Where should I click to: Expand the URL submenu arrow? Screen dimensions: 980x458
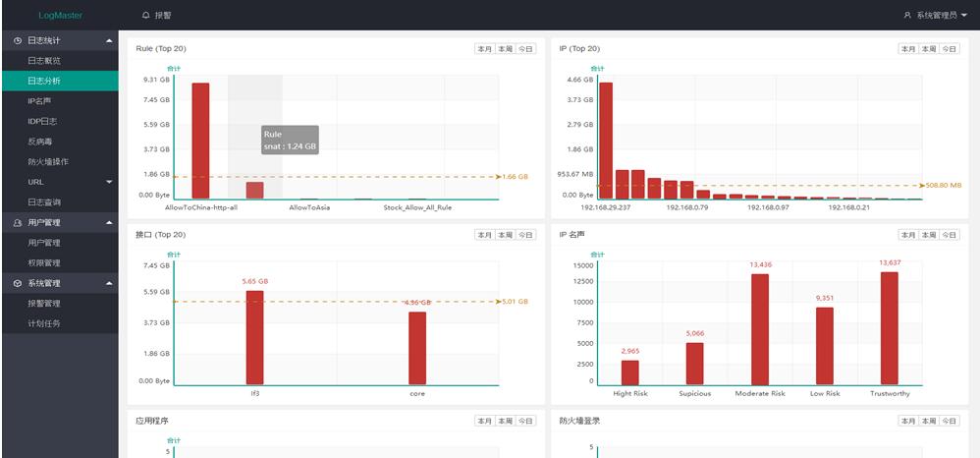click(x=109, y=182)
